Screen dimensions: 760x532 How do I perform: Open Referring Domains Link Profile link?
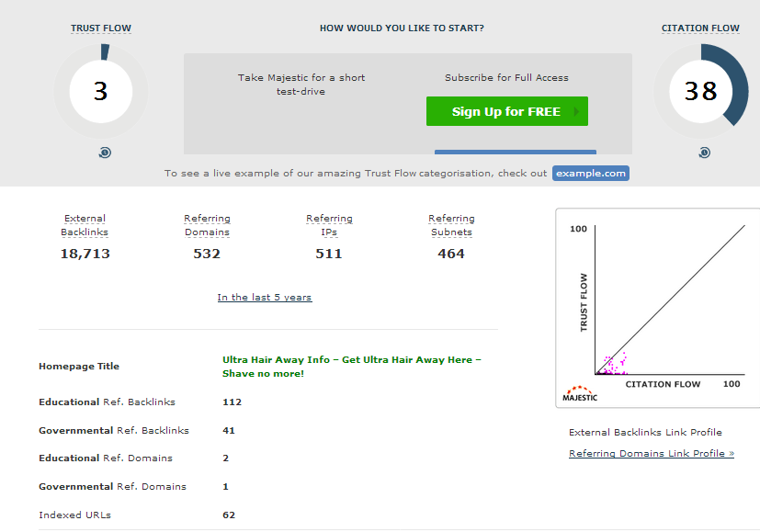click(x=652, y=454)
